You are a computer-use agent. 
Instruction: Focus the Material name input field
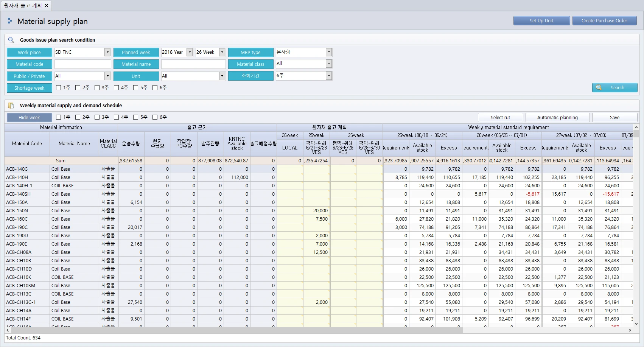click(193, 64)
